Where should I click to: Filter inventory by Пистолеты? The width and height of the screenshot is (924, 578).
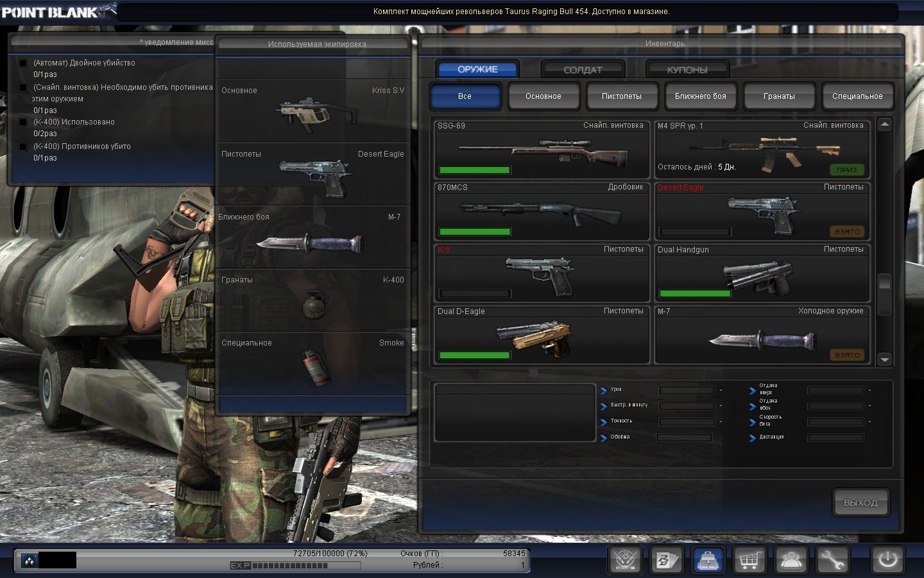[x=622, y=96]
